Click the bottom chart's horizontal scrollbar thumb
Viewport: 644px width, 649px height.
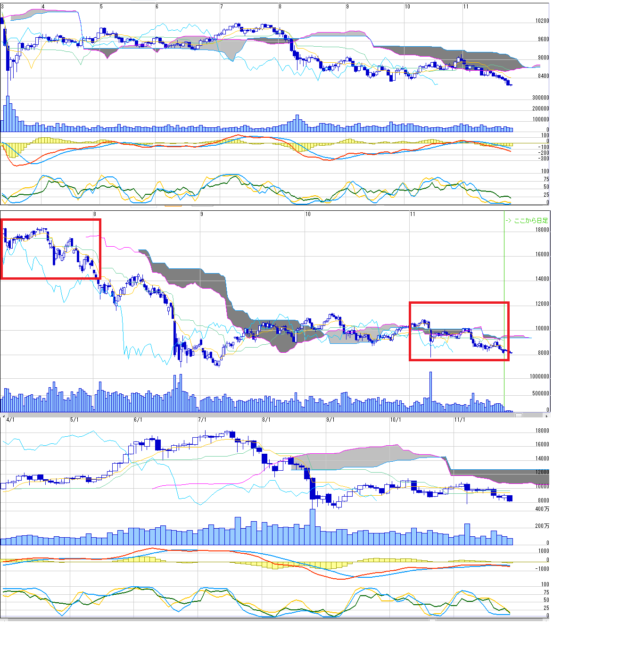(432, 620)
